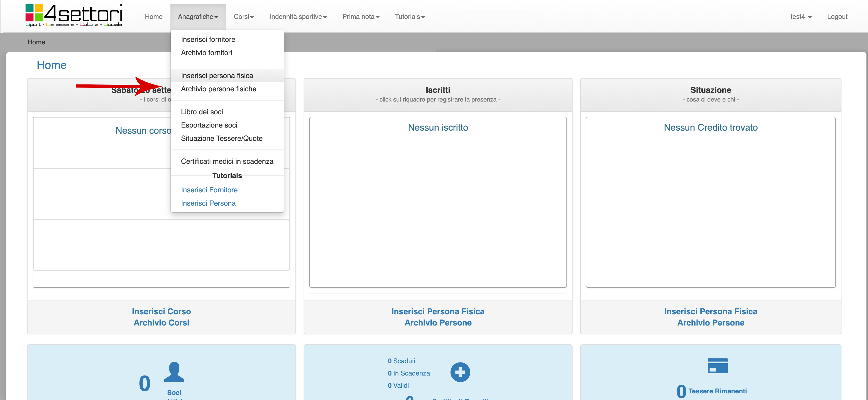Expand the Corsi dropdown menu
Image resolution: width=868 pixels, height=400 pixels.
coord(243,17)
